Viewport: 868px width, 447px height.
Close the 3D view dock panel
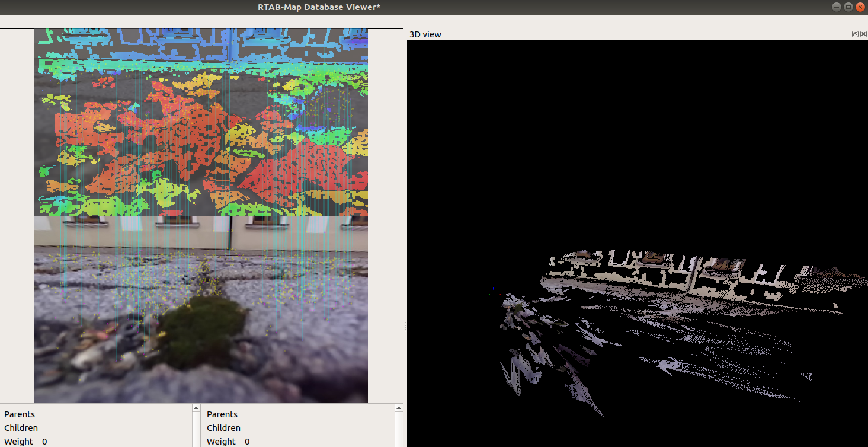(x=863, y=34)
